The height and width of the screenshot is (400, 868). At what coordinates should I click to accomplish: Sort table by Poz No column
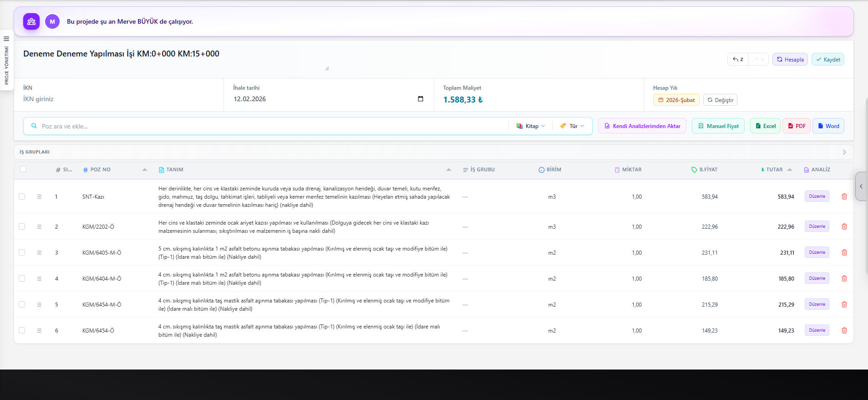point(145,169)
